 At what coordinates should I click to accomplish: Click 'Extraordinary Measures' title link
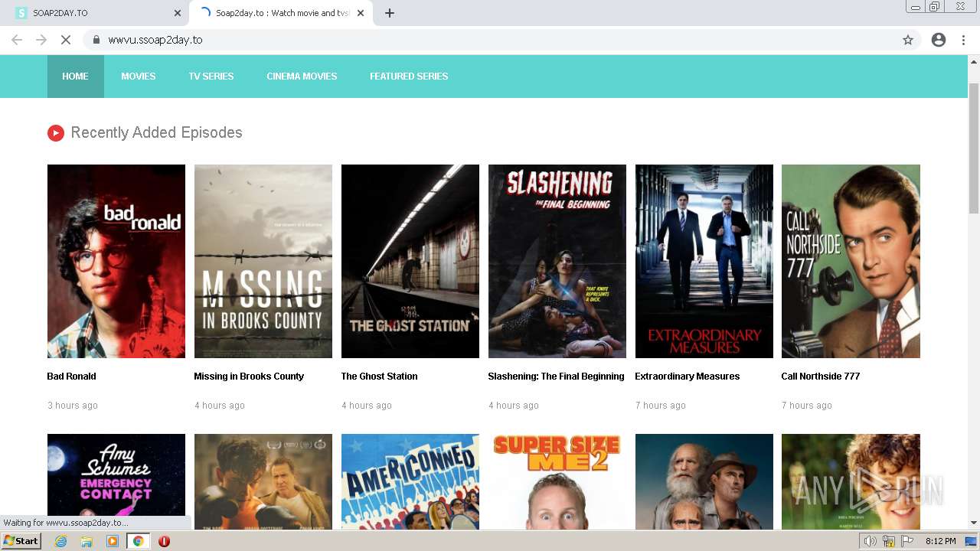[688, 377]
